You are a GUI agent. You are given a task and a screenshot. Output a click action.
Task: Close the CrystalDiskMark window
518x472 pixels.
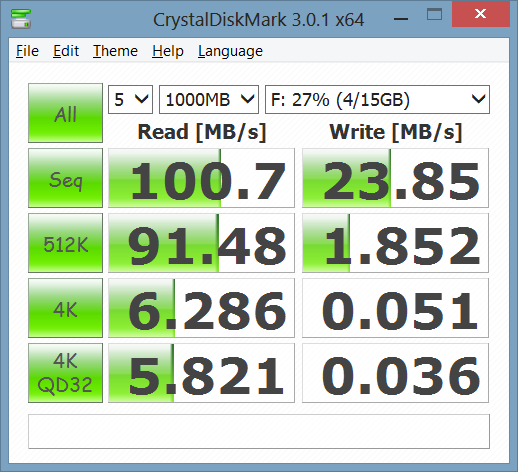481,14
